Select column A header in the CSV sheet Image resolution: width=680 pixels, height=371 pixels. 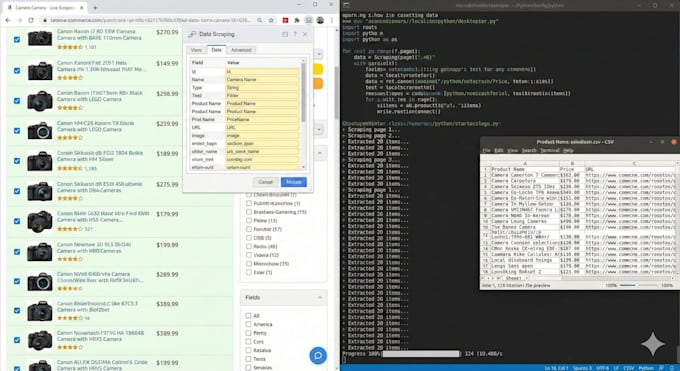(525, 164)
